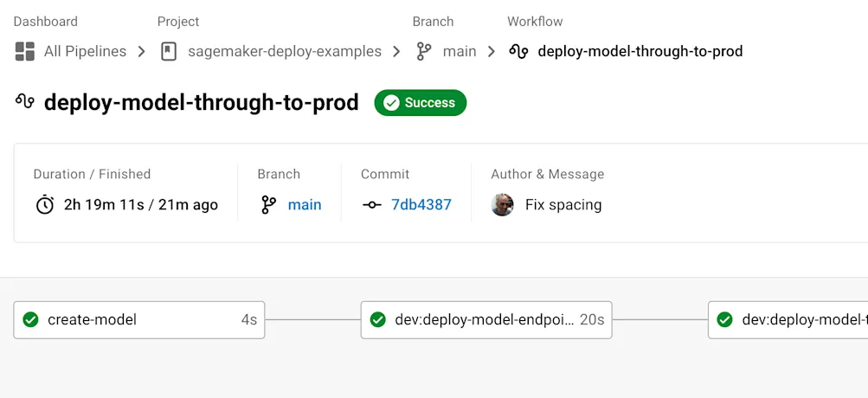This screenshot has height=398, width=868.
Task: Click the branch icon in details card
Action: (268, 205)
